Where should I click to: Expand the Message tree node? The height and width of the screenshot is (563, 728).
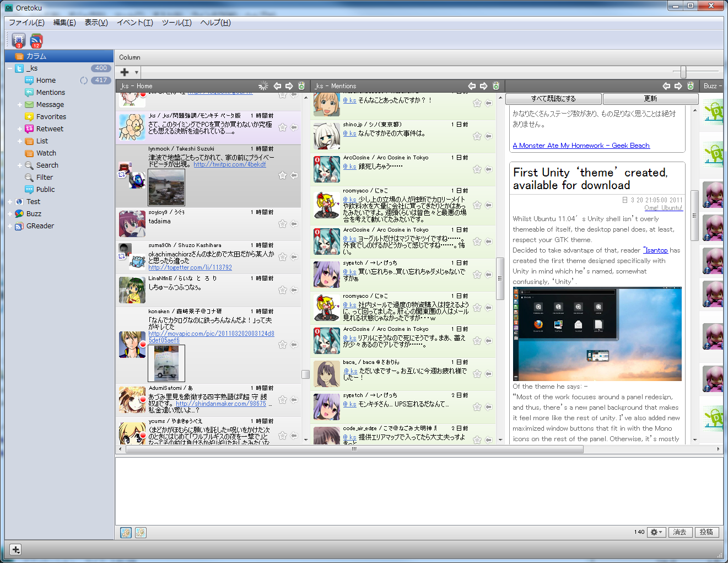pyautogui.click(x=20, y=105)
